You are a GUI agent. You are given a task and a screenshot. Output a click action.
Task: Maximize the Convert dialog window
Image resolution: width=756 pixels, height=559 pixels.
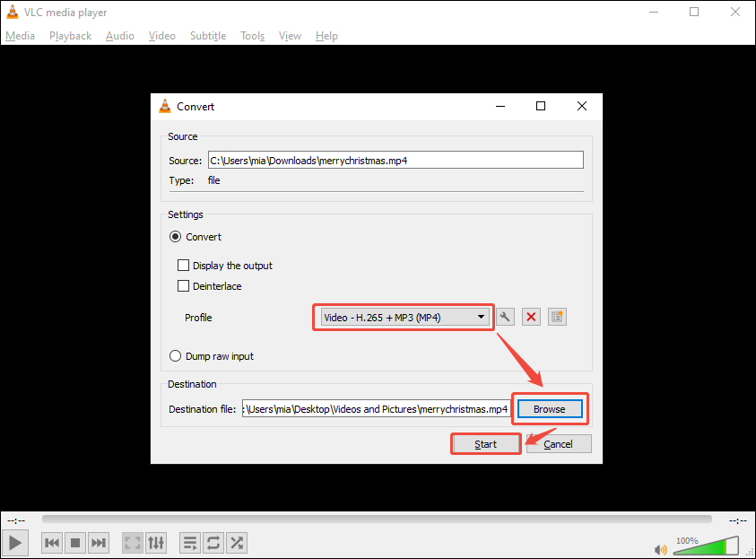[541, 106]
